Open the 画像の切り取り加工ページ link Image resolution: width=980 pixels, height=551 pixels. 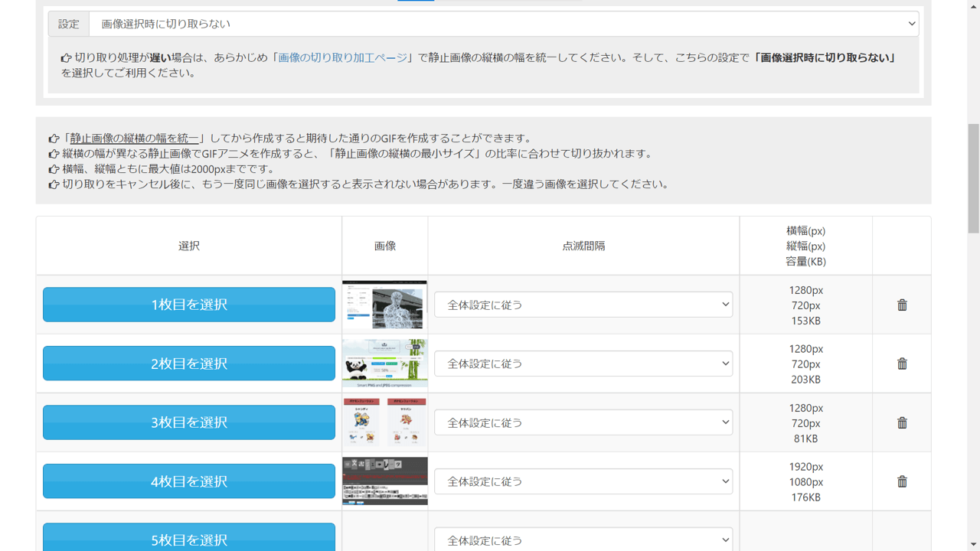pyautogui.click(x=343, y=57)
